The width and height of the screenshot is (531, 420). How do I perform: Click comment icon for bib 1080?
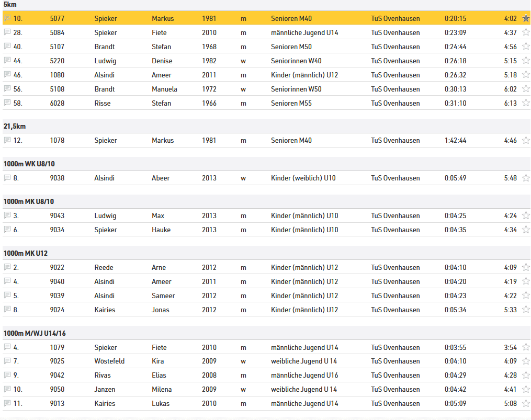tap(7, 74)
